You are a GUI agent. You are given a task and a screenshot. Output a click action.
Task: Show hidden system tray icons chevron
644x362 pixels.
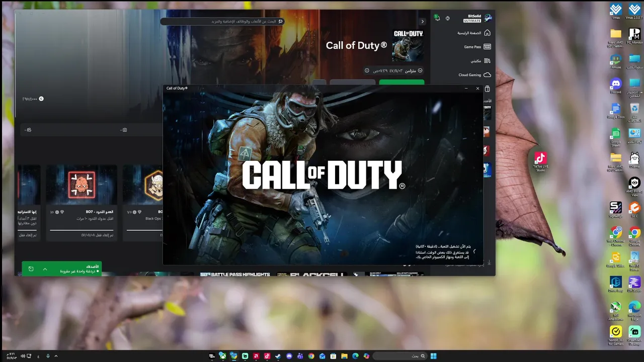[x=56, y=356]
